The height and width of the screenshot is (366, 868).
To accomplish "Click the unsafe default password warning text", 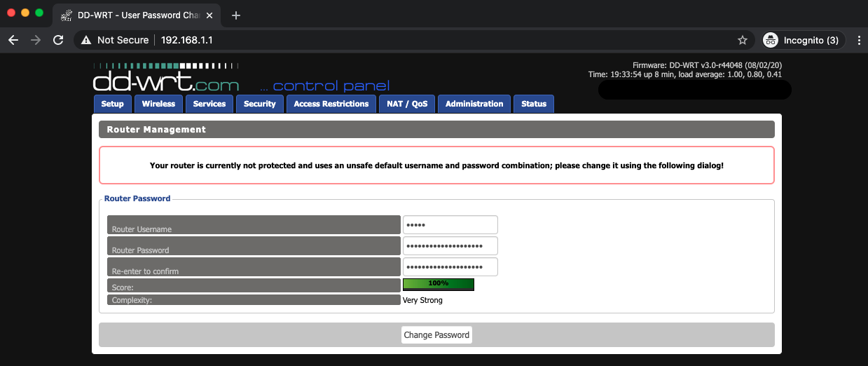I will click(x=436, y=165).
